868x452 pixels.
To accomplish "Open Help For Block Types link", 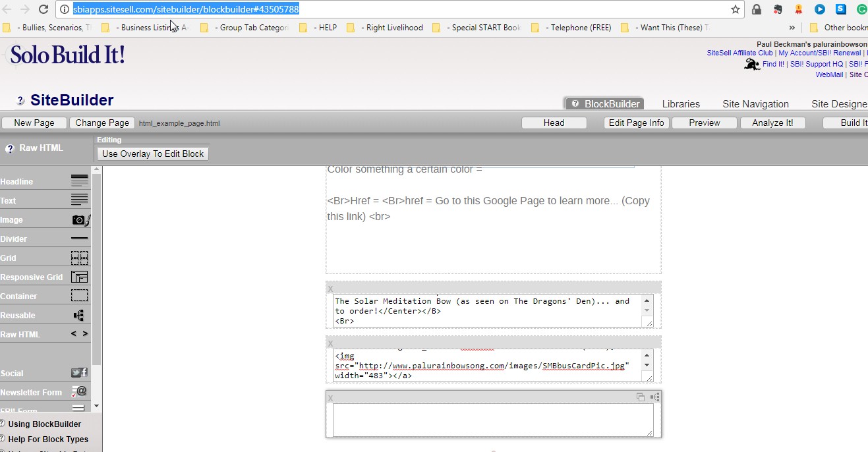I will click(48, 439).
